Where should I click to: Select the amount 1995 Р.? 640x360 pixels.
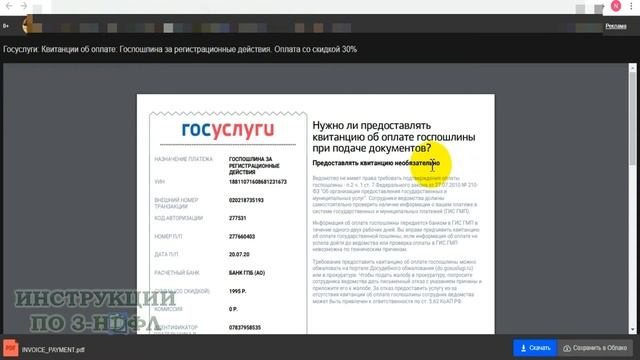[x=238, y=291]
